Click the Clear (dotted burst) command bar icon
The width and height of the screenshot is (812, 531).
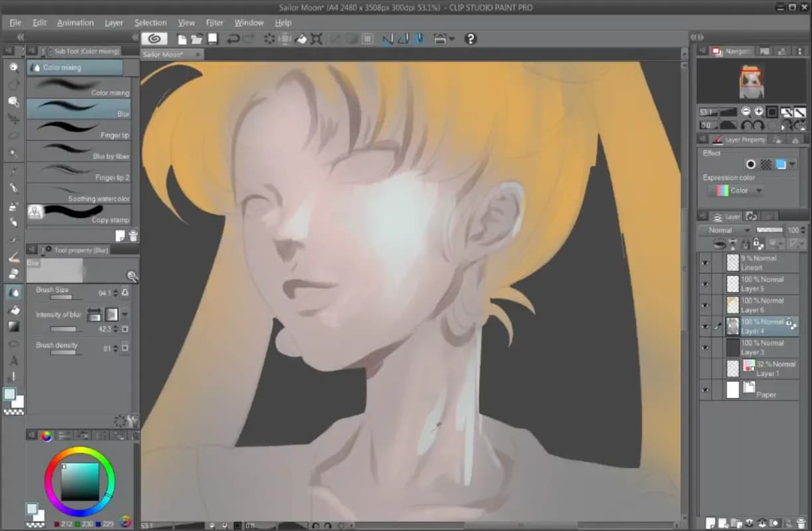(269, 39)
